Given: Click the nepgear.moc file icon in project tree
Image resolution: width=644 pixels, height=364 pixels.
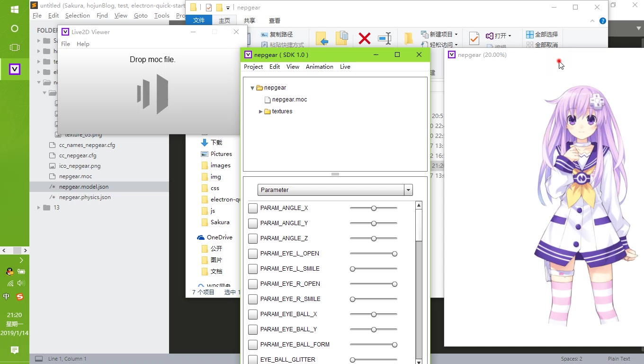Looking at the screenshot, I should (x=268, y=100).
